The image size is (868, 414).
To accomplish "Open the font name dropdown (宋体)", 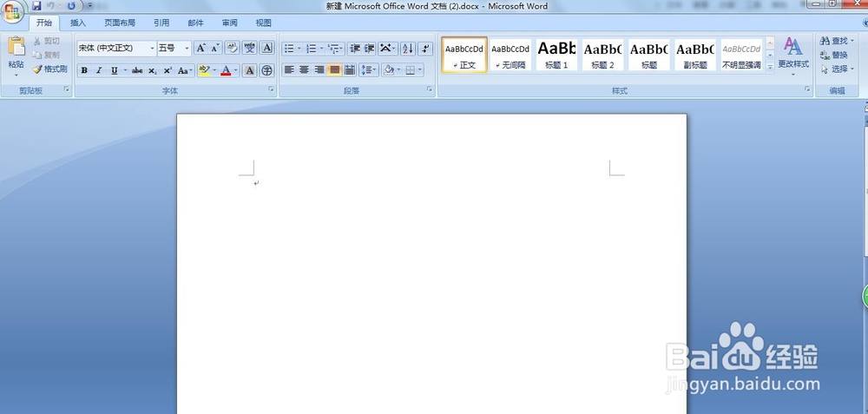I will click(152, 48).
